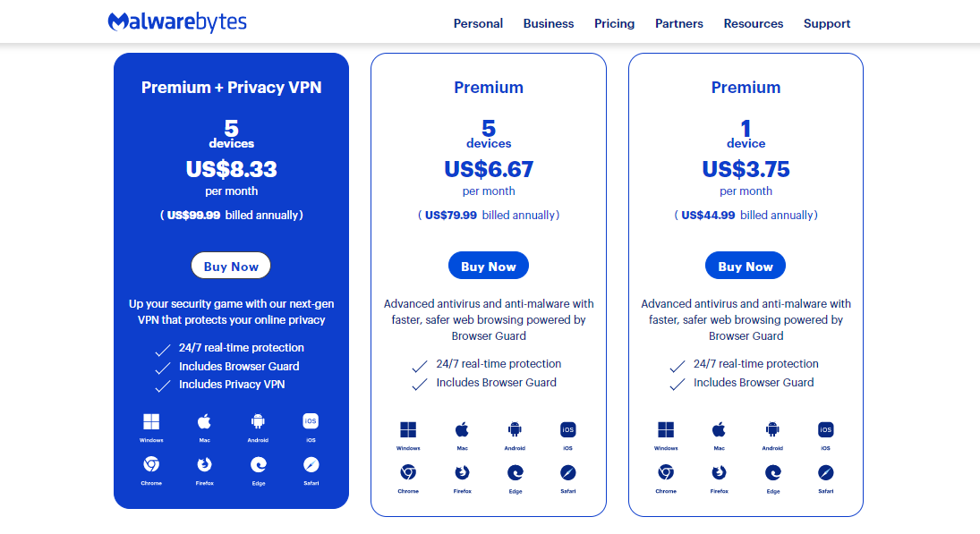980x534 pixels.
Task: Buy Now for Premium + Privacy VPN
Action: point(231,266)
